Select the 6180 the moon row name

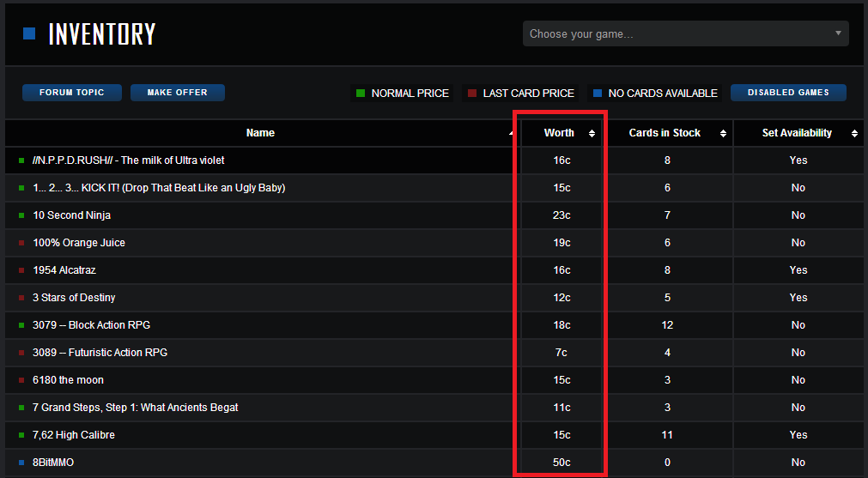tap(68, 380)
